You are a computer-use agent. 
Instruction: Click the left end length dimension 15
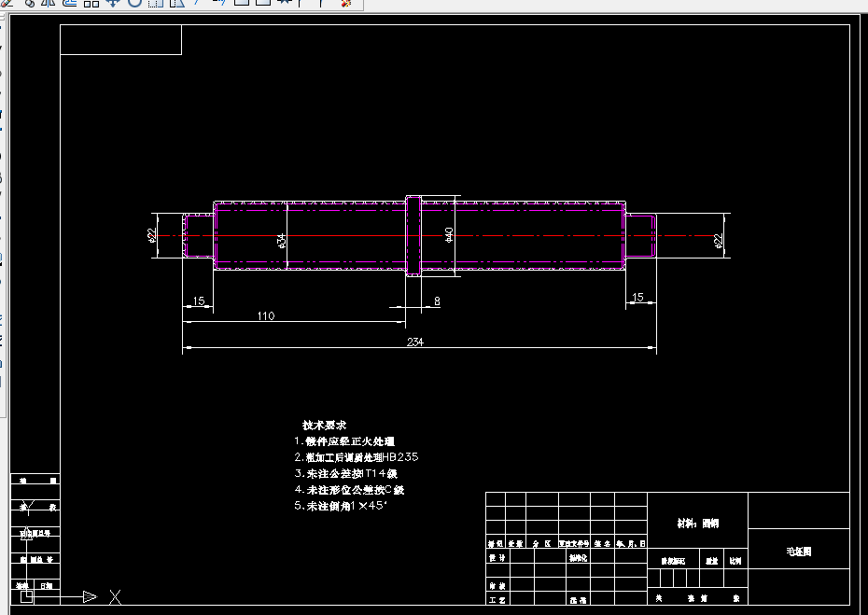point(199,301)
